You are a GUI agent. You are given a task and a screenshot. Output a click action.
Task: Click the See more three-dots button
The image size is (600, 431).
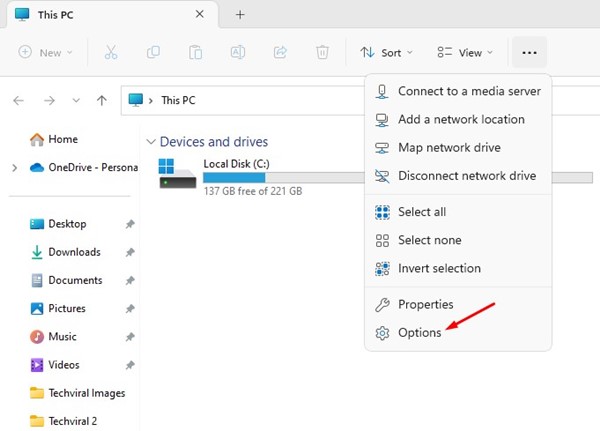tap(530, 52)
